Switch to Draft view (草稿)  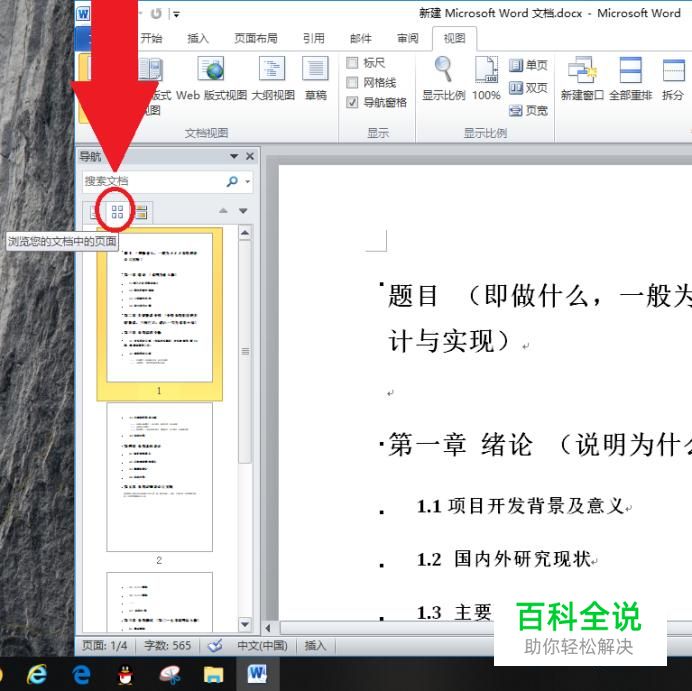pyautogui.click(x=316, y=79)
